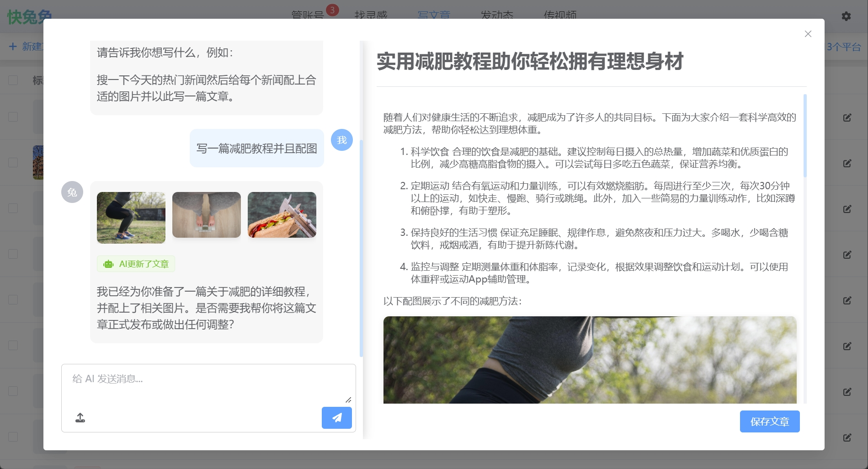The height and width of the screenshot is (469, 868).
Task: Click the last row edit pencil icon
Action: [x=847, y=437]
